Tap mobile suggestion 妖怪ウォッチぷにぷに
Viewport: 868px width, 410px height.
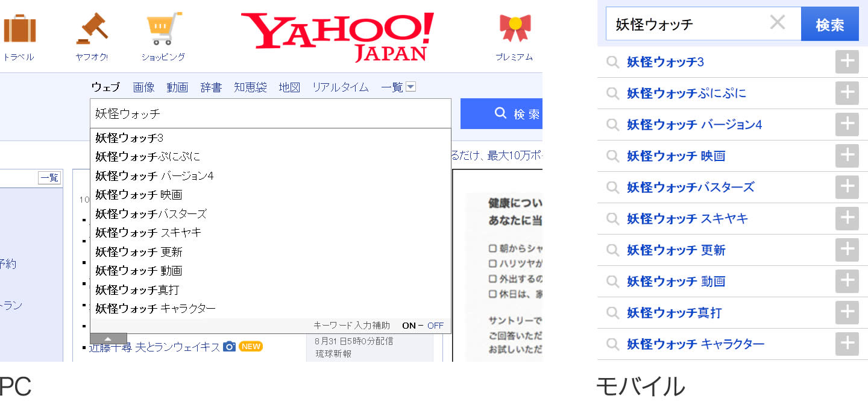point(687,93)
